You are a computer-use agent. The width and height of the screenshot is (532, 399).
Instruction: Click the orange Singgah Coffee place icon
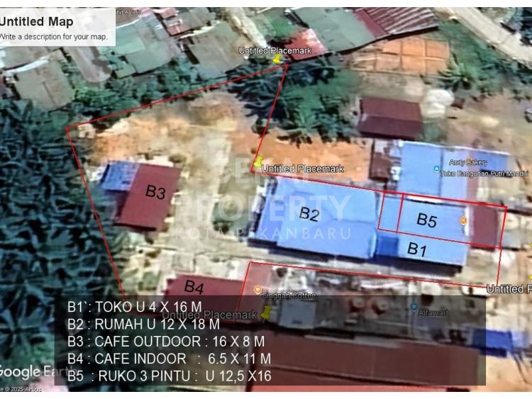coord(257,290)
